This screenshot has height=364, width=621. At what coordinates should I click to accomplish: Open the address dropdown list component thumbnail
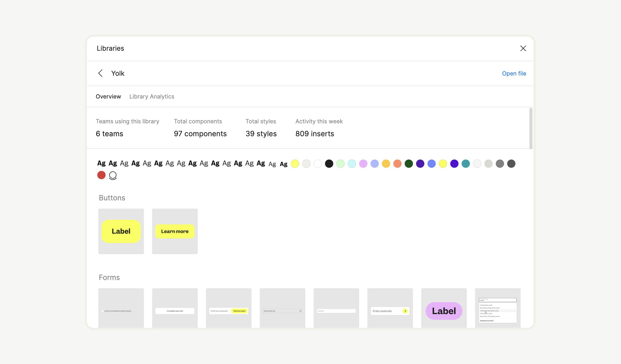click(x=498, y=310)
